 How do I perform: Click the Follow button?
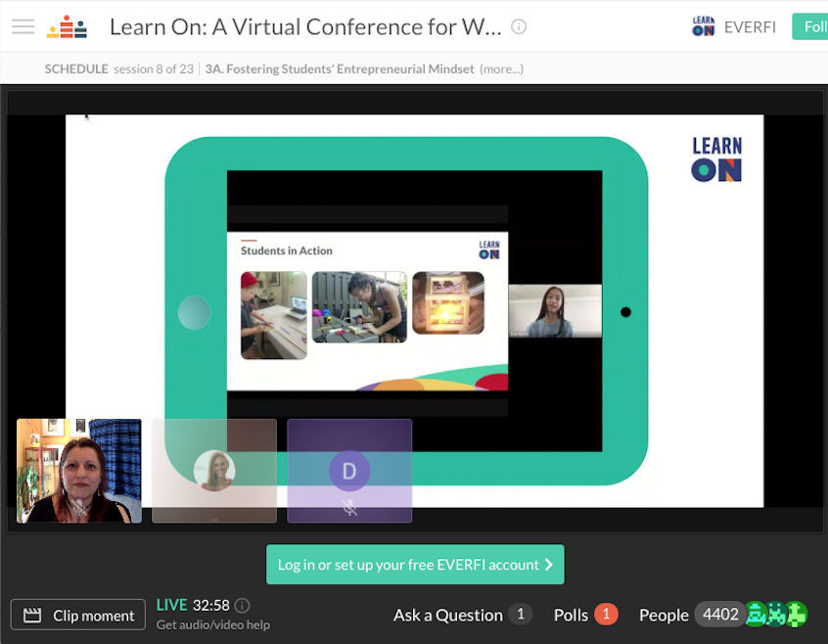coord(810,26)
